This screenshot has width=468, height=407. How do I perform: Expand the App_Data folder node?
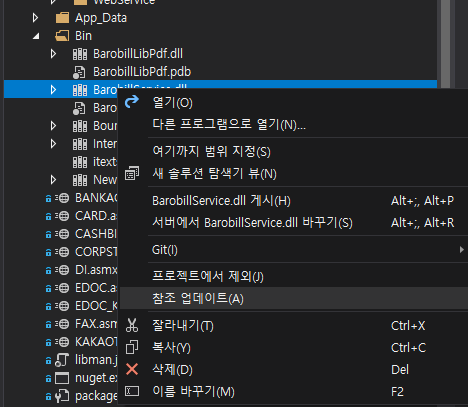click(35, 18)
